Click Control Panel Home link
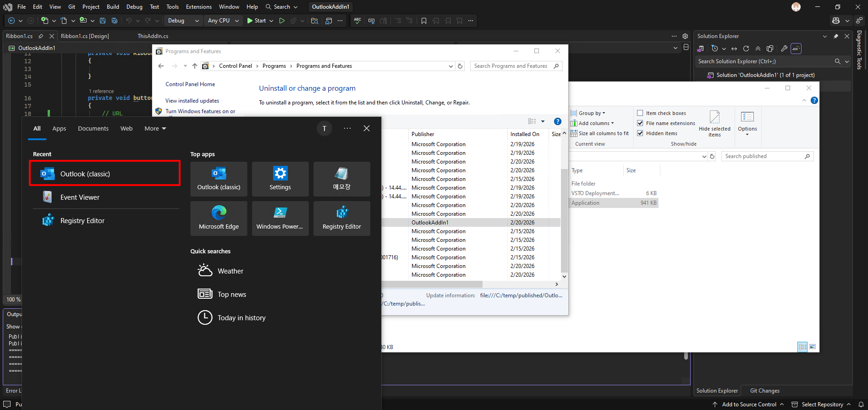The height and width of the screenshot is (410, 868). [x=190, y=84]
